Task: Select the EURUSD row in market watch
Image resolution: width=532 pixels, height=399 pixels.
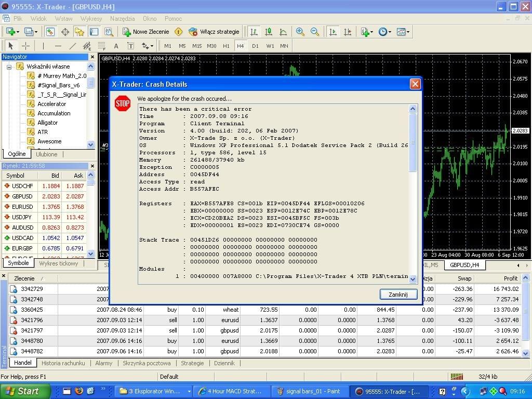Action: [45, 207]
